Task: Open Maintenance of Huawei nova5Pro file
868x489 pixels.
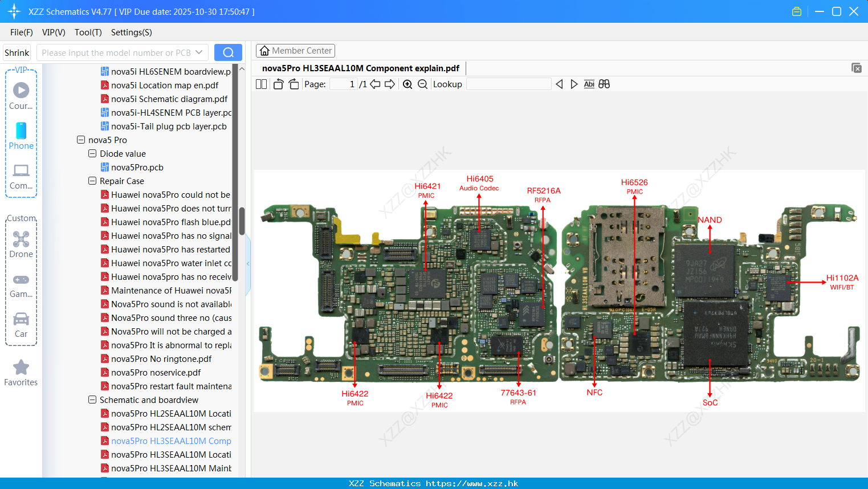Action: [x=166, y=290]
